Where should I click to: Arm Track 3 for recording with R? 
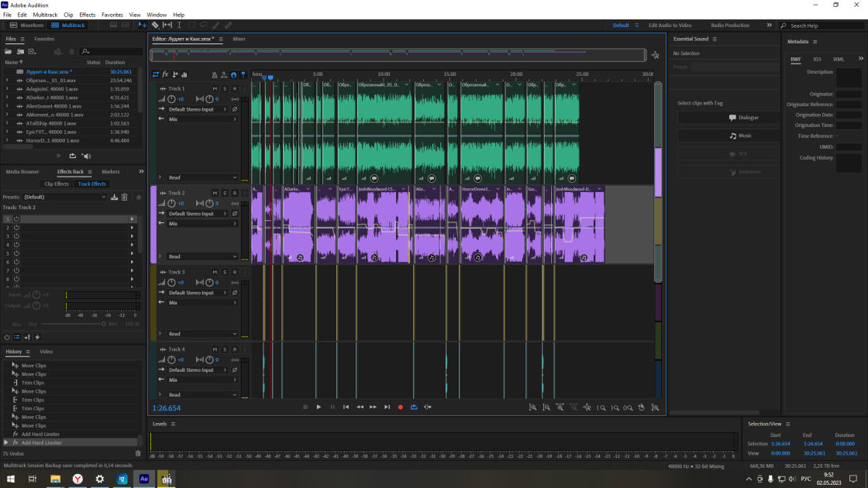pos(235,272)
